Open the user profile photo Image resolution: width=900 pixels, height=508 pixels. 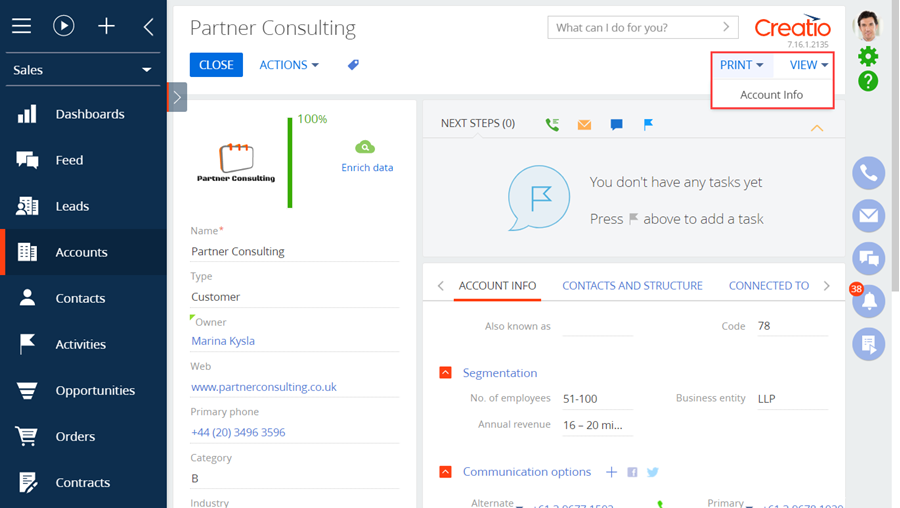[x=868, y=25]
